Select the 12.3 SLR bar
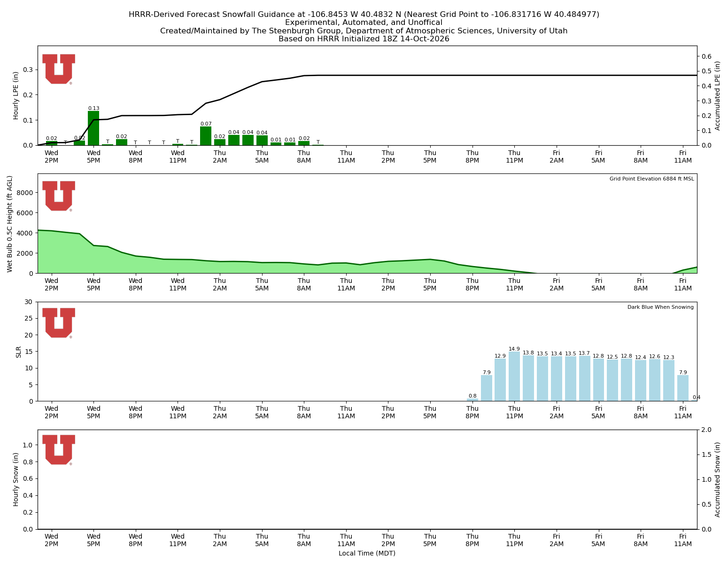 pos(669,381)
